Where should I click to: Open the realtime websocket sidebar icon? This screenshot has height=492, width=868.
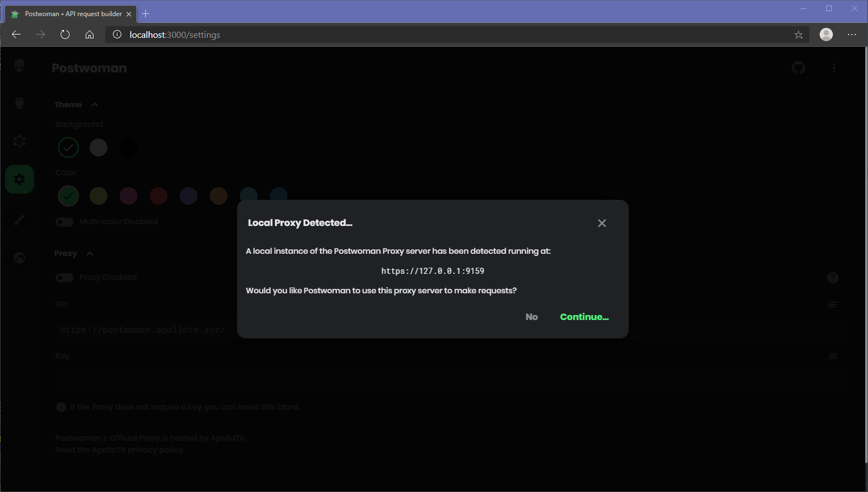click(x=19, y=104)
